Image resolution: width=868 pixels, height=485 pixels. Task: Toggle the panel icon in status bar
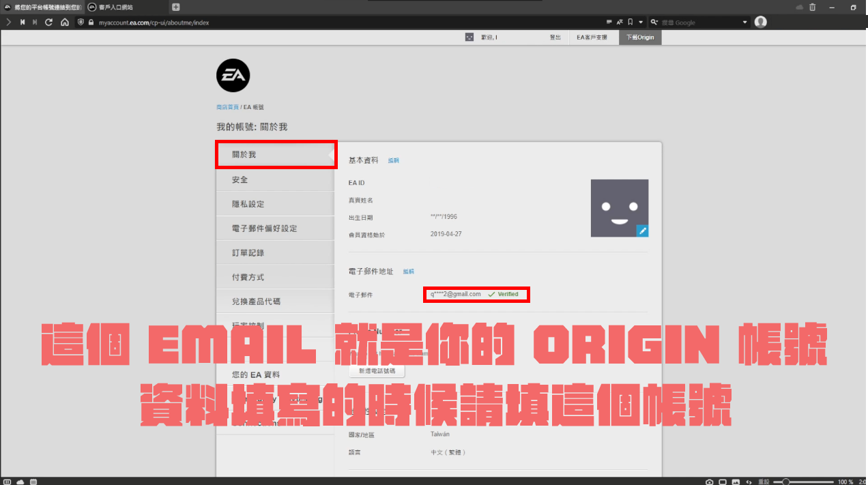click(x=7, y=482)
